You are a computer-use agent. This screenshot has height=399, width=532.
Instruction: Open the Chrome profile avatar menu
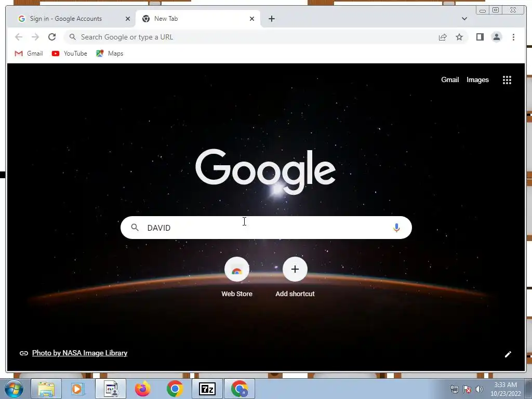pyautogui.click(x=496, y=37)
